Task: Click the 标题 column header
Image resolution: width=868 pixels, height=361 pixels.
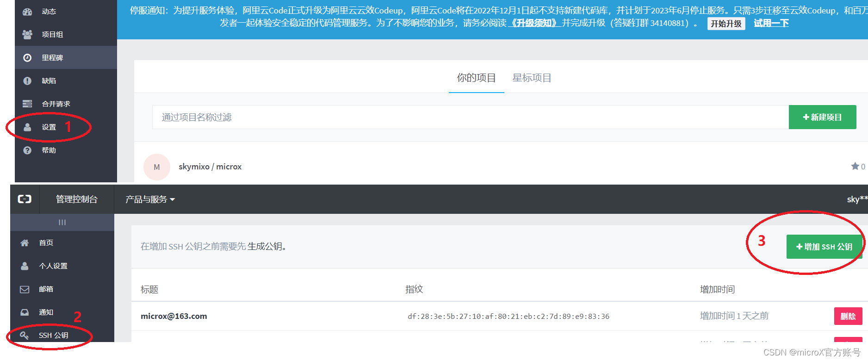Action: (x=149, y=289)
